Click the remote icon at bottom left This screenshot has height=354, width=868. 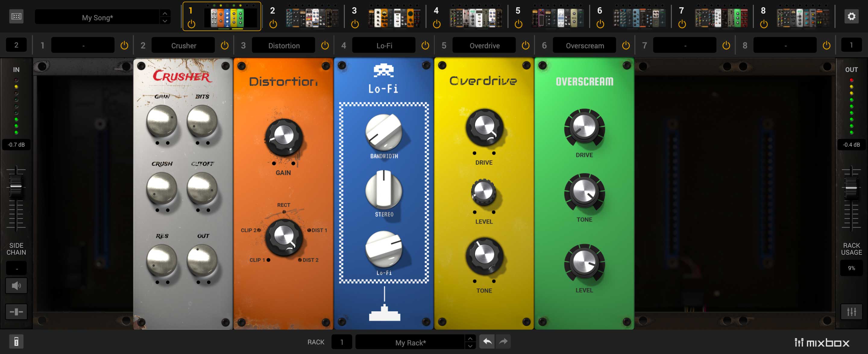(16, 342)
